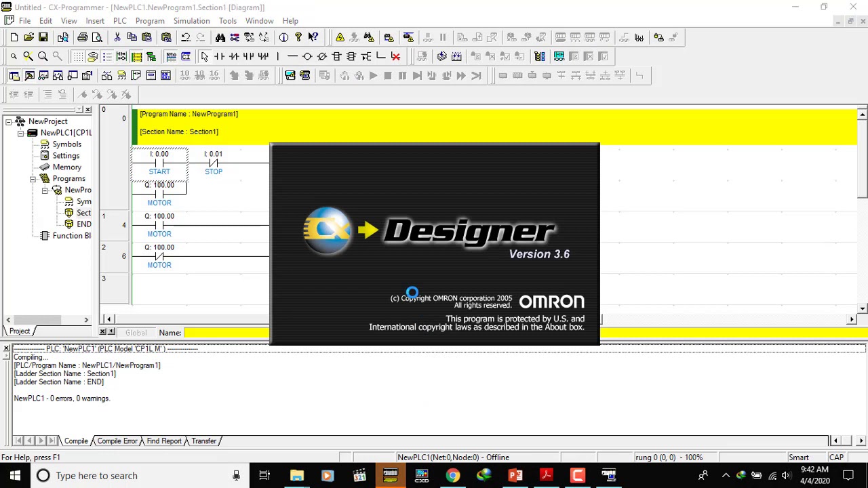Collapse the NewProject tree node
Screen dimensions: 868x488
pos(9,121)
